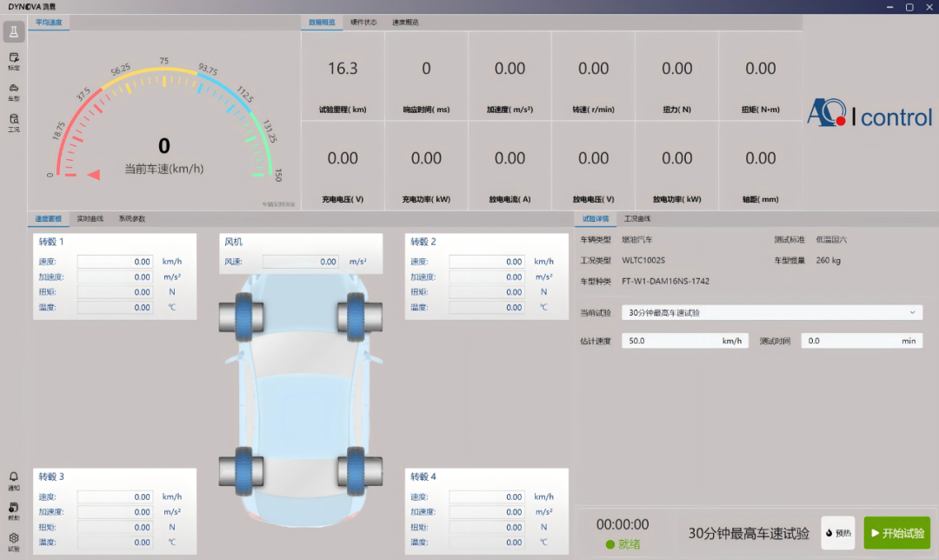Screen dimensions: 939x560
Task: Open the 车型 vehicle model sidebar icon
Action: [x=13, y=92]
